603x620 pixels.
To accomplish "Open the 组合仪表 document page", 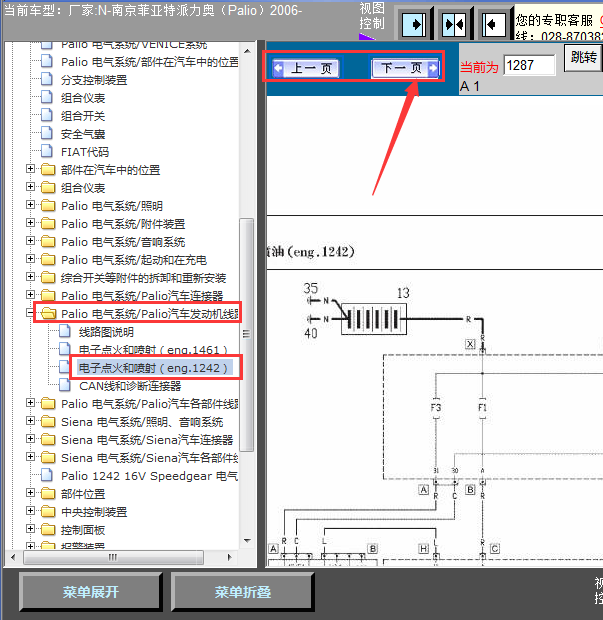I will (83, 98).
